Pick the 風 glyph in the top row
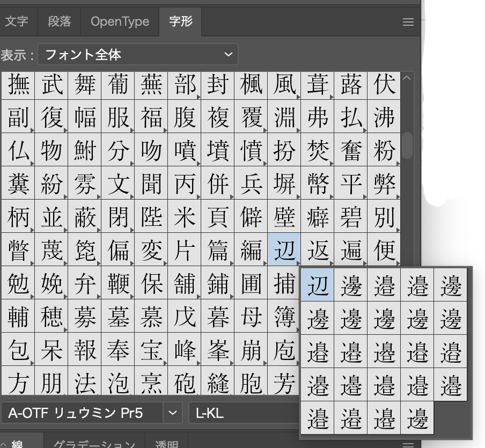 pos(284,84)
